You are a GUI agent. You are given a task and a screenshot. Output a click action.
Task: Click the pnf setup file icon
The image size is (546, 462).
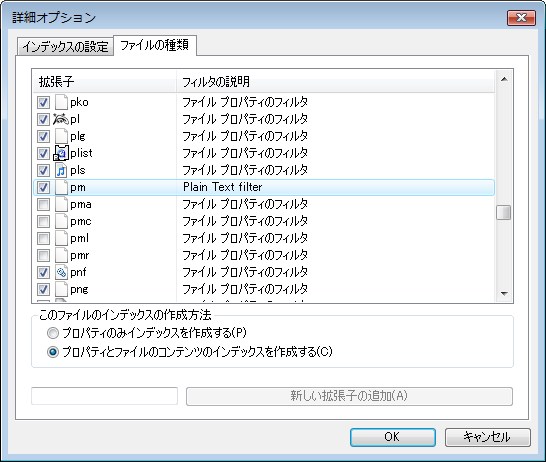click(61, 272)
